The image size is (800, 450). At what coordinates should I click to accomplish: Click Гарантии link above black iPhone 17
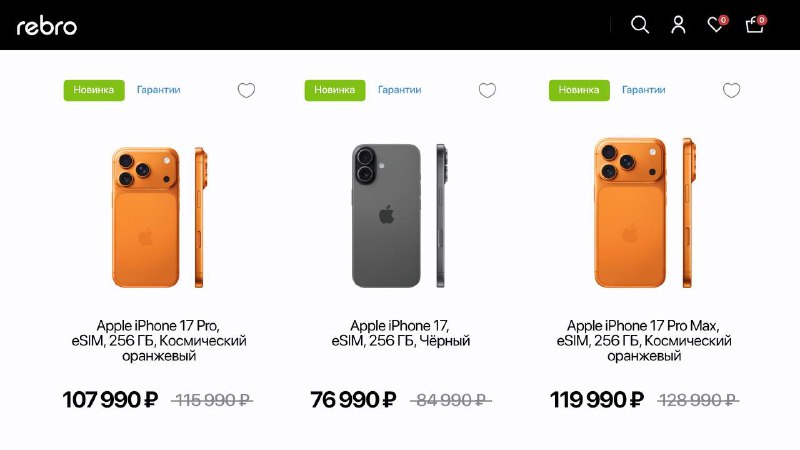pyautogui.click(x=399, y=90)
